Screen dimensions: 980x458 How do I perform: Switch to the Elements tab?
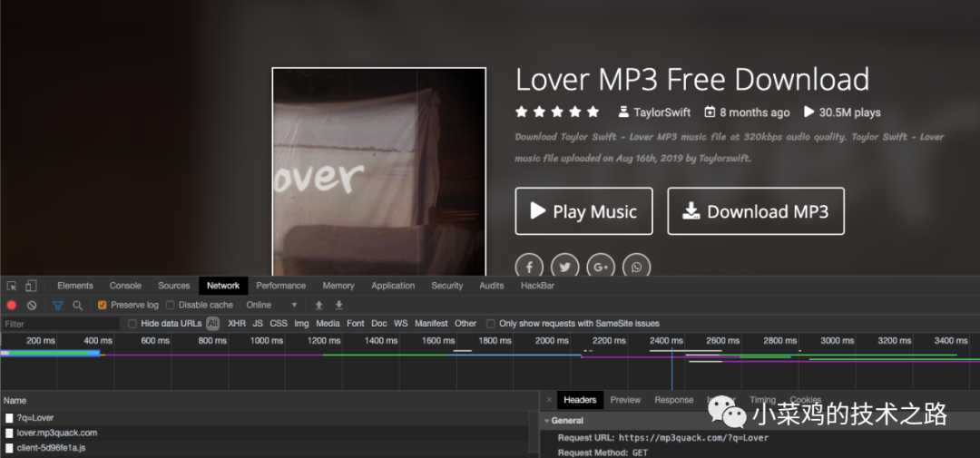pyautogui.click(x=75, y=286)
